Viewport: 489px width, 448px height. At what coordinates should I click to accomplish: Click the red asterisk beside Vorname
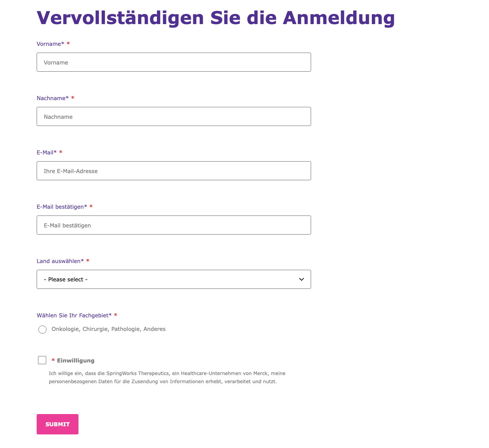tap(69, 43)
